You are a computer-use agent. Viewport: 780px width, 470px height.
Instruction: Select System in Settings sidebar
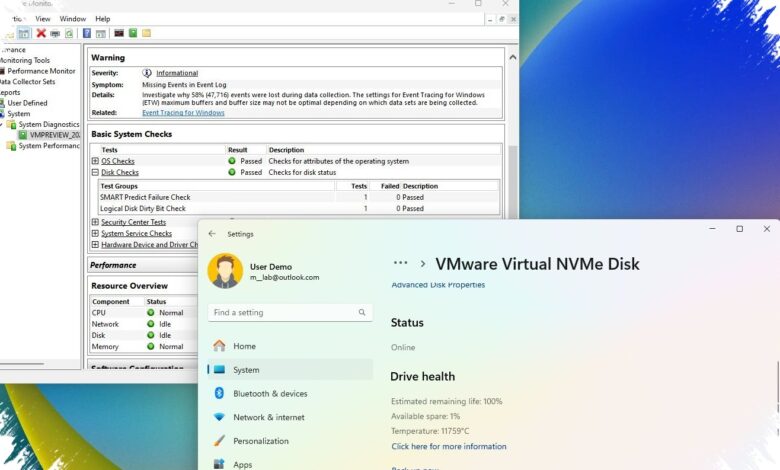290,370
